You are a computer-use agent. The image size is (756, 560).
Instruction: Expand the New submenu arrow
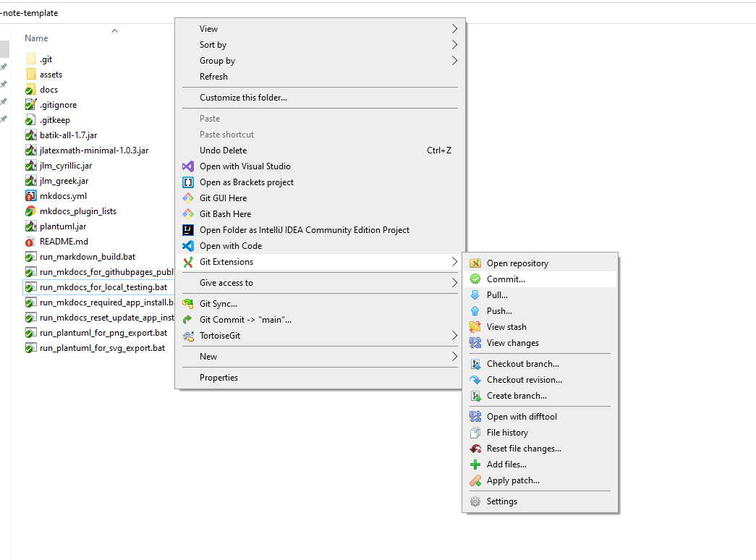click(454, 357)
